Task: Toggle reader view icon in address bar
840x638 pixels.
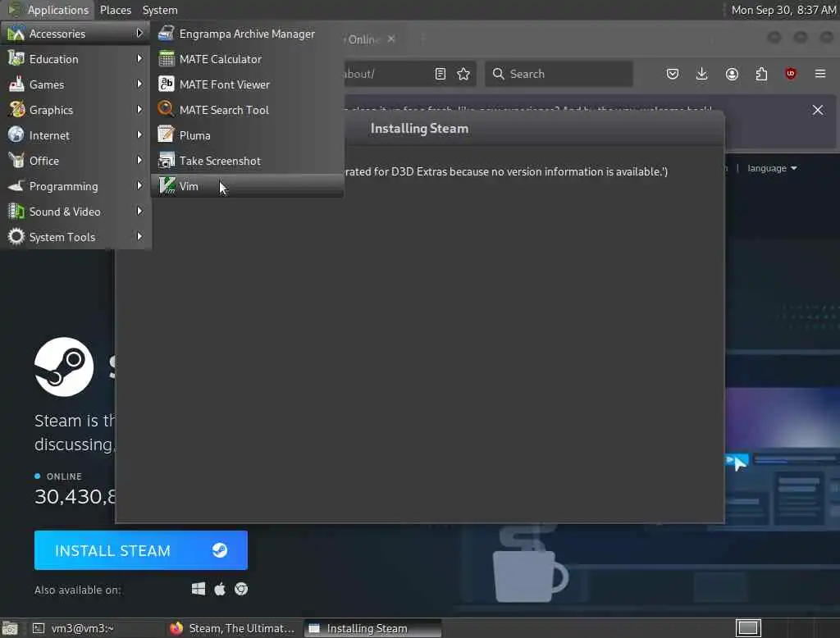Action: coord(441,74)
